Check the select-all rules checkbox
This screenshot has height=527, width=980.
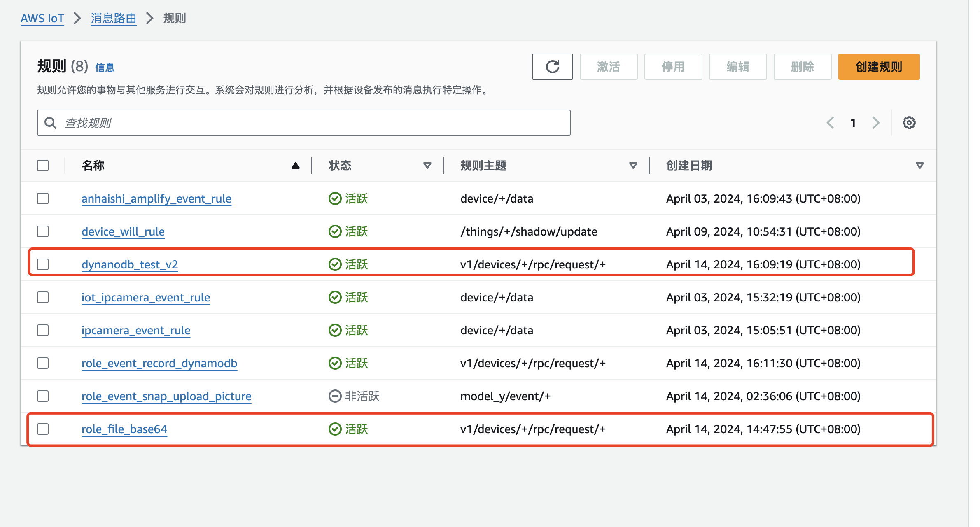(x=43, y=166)
